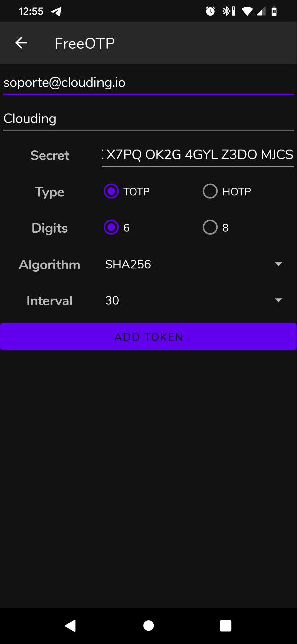
Task: Tap the battery indicator icon
Action: coord(274,11)
